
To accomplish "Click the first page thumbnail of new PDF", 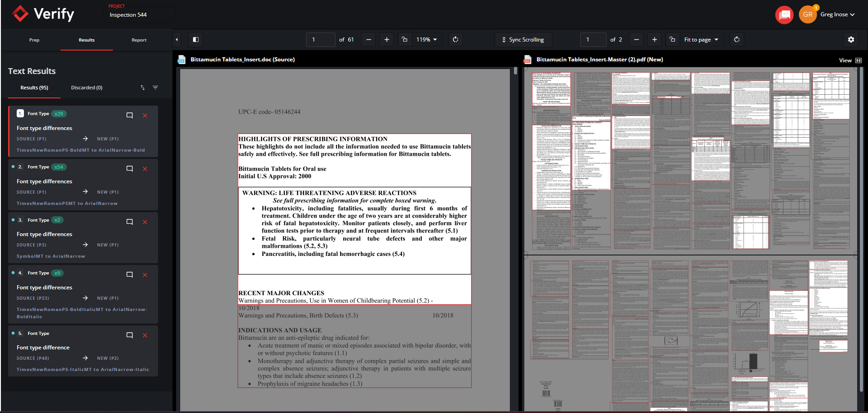I will pos(691,160).
